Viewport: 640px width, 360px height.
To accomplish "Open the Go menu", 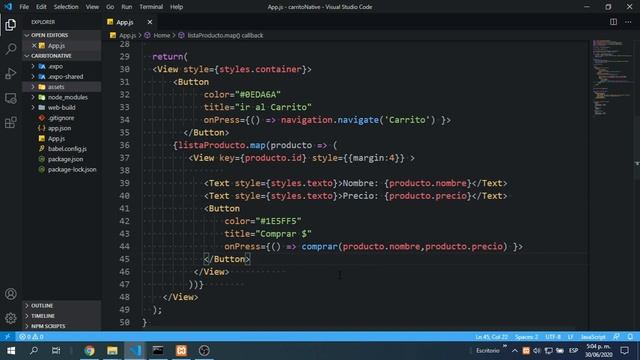I will pos(110,7).
